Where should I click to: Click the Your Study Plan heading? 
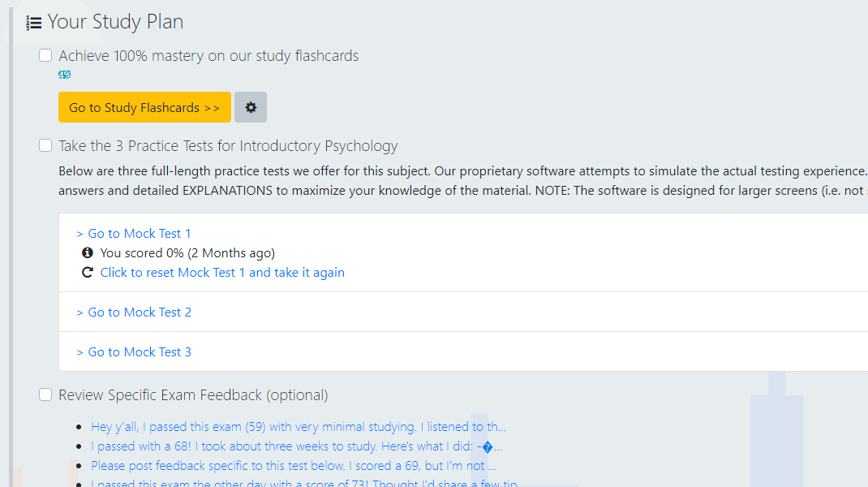tap(115, 23)
